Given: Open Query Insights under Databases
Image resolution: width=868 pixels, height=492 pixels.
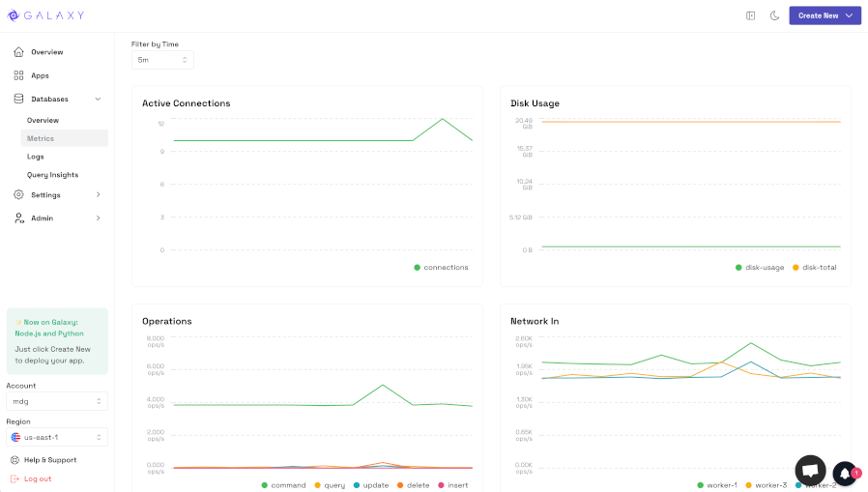Looking at the screenshot, I should pyautogui.click(x=52, y=175).
